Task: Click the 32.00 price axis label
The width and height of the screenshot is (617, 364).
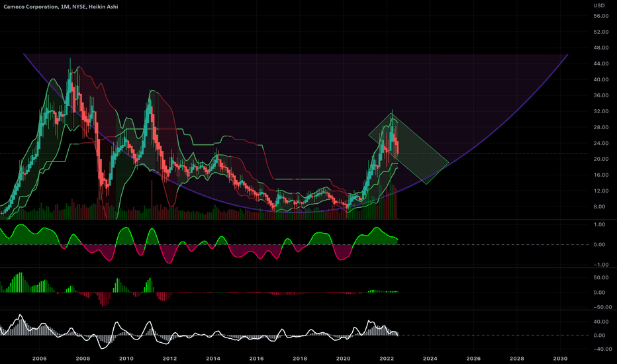Action: (x=601, y=111)
